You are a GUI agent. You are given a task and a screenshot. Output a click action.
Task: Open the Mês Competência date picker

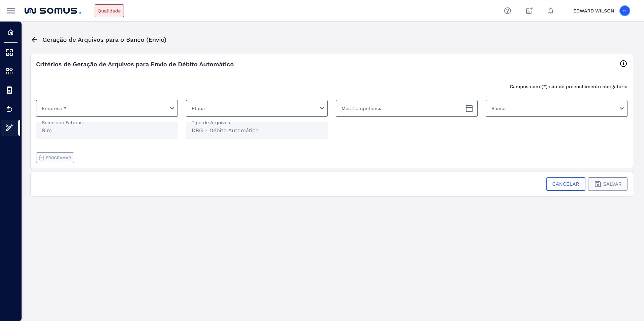coord(469,108)
